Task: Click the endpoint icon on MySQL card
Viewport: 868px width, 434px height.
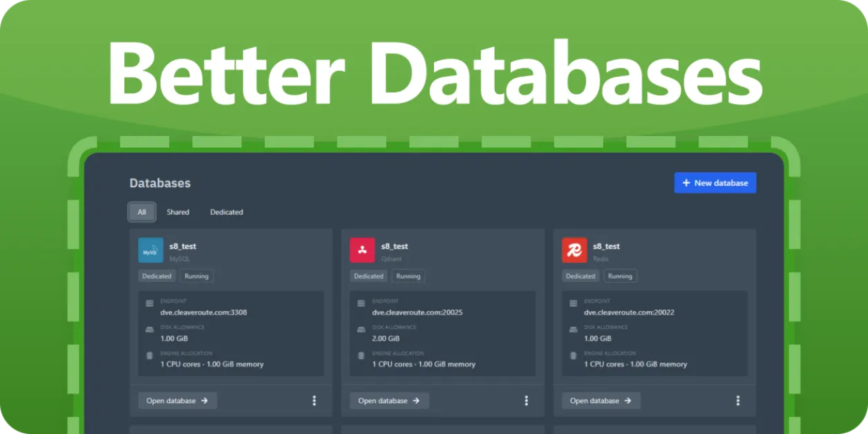Action: [x=149, y=303]
